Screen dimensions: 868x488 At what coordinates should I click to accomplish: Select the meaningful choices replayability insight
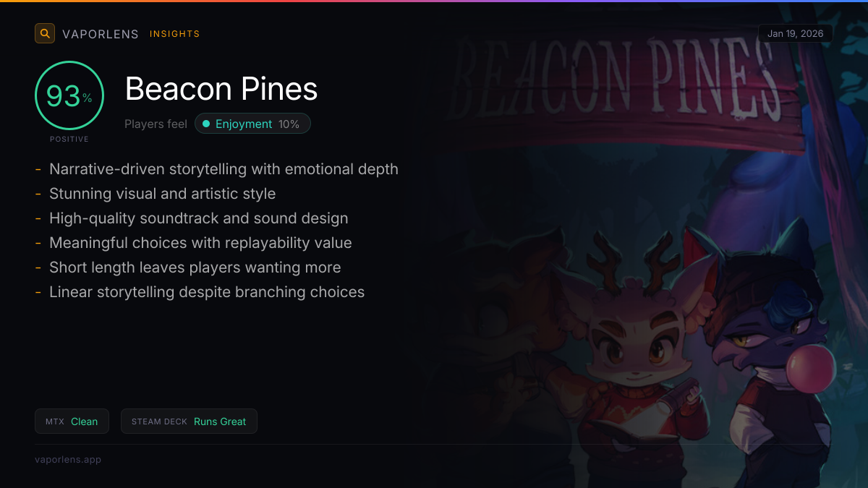200,243
